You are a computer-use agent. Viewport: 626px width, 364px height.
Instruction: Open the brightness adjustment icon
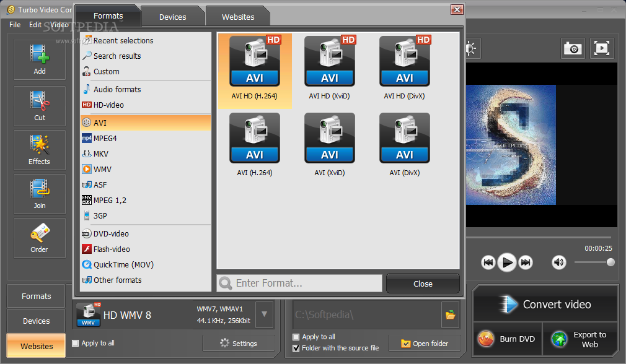point(471,49)
